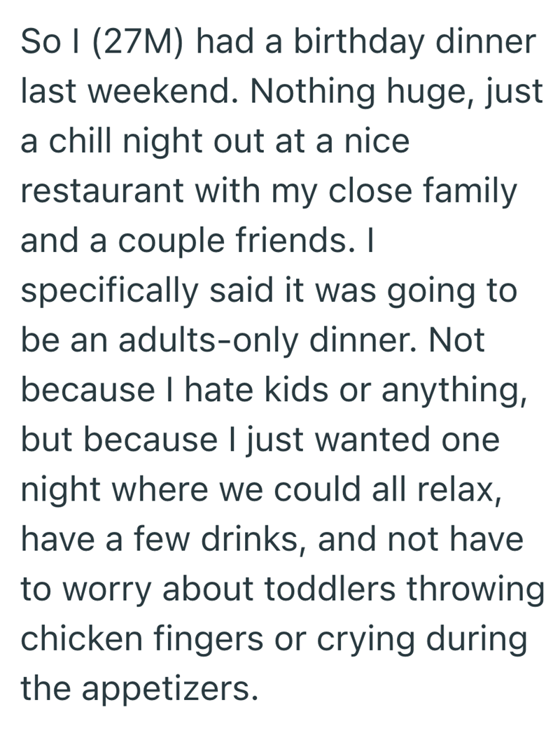This screenshot has width=560, height=733.
Task: Click the word "toddlers"
Action: tap(330, 588)
